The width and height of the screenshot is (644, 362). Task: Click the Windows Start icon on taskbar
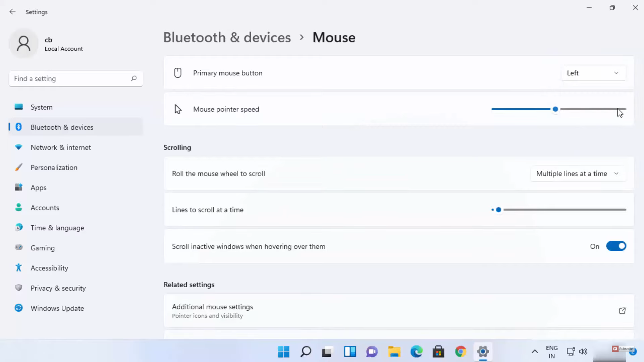tap(283, 352)
